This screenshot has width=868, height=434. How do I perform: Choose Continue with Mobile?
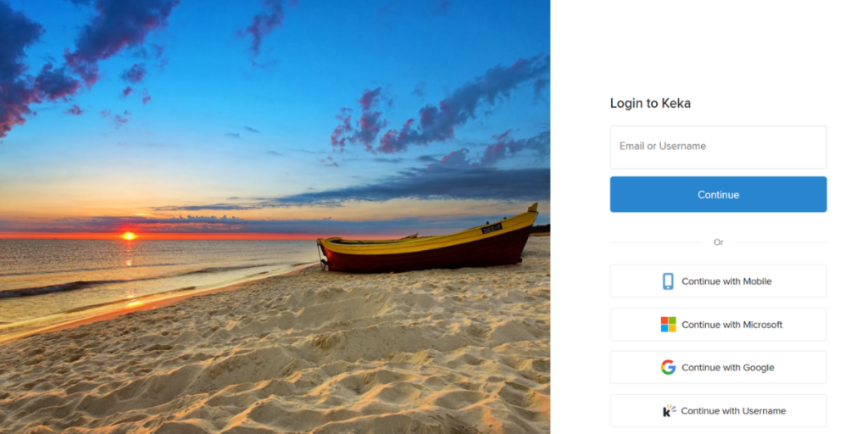point(718,281)
